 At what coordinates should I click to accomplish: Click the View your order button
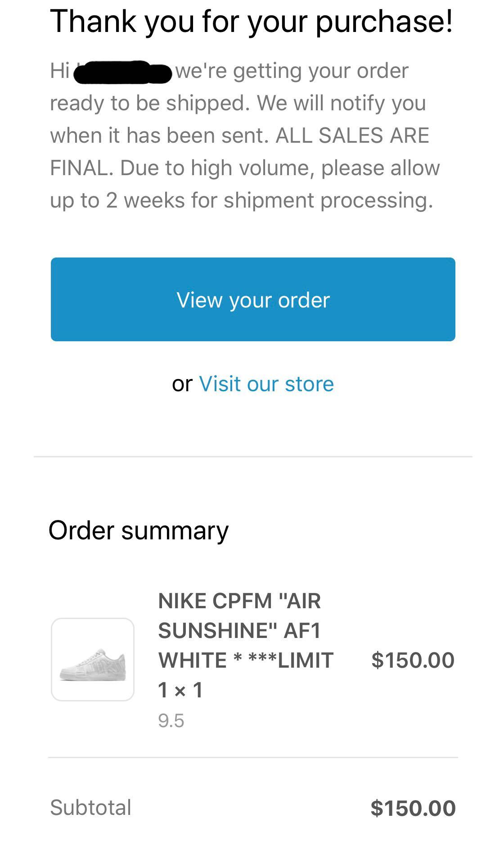253,299
